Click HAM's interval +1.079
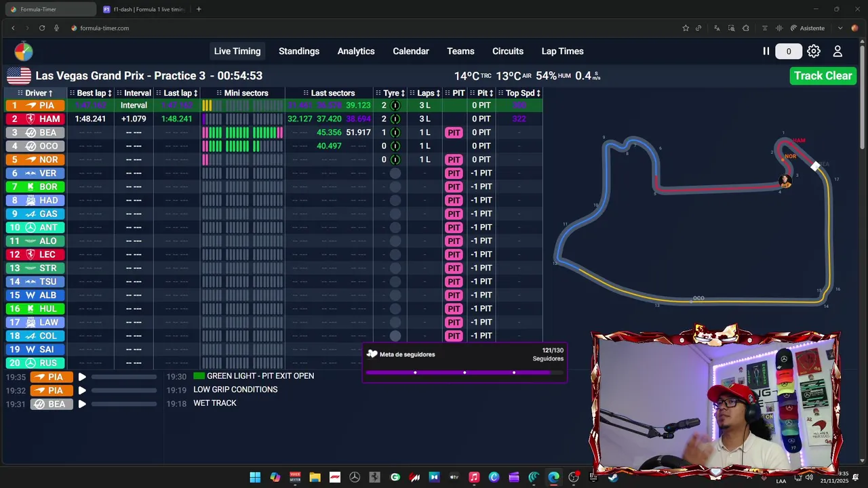Viewport: 868px width, 488px height. tap(134, 119)
